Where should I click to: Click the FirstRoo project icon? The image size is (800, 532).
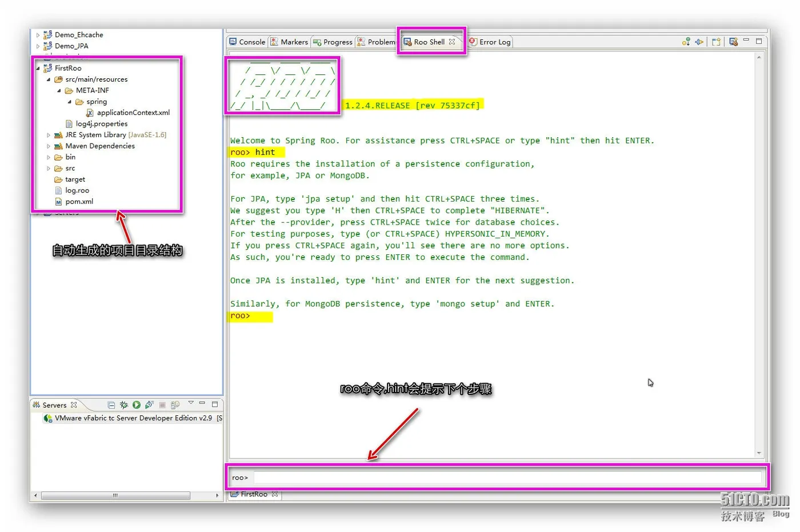48,68
